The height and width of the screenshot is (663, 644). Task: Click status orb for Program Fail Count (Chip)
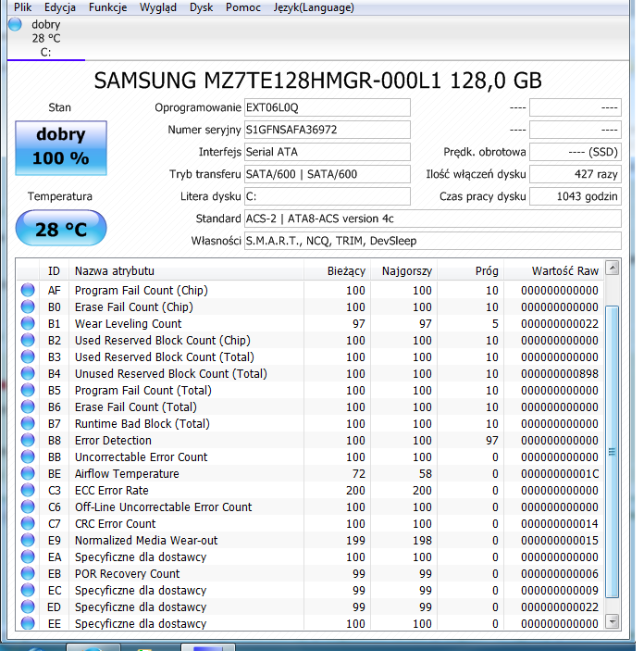click(x=28, y=290)
